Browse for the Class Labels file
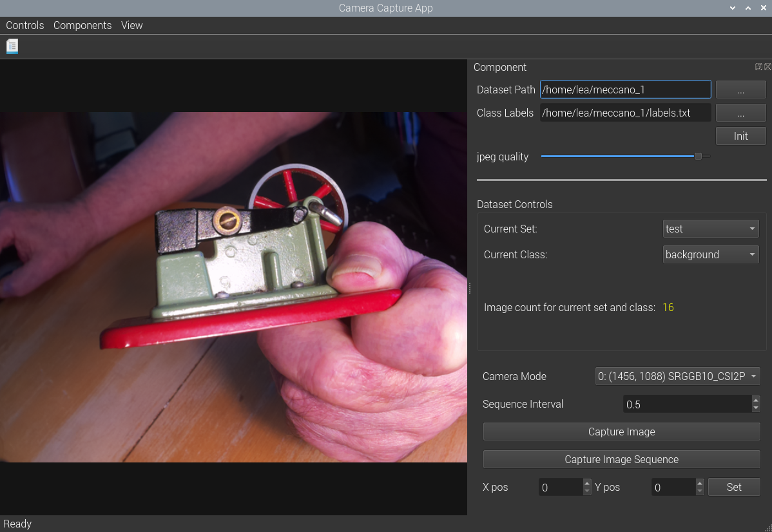The width and height of the screenshot is (772, 532). click(x=740, y=113)
